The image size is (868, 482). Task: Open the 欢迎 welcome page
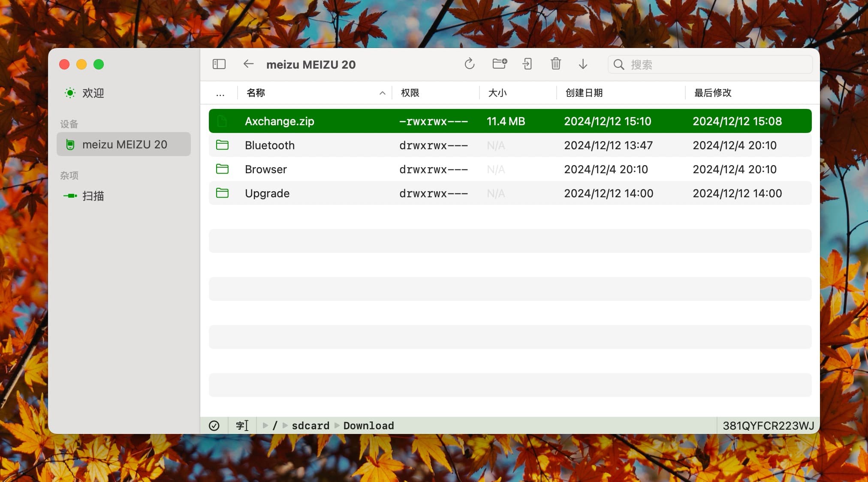pyautogui.click(x=93, y=93)
